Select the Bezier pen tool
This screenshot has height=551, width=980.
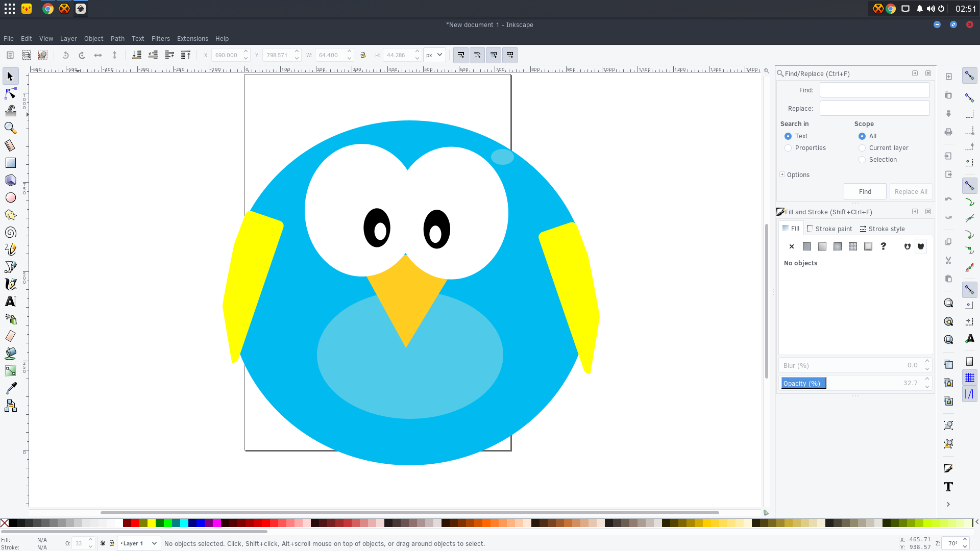(x=10, y=267)
